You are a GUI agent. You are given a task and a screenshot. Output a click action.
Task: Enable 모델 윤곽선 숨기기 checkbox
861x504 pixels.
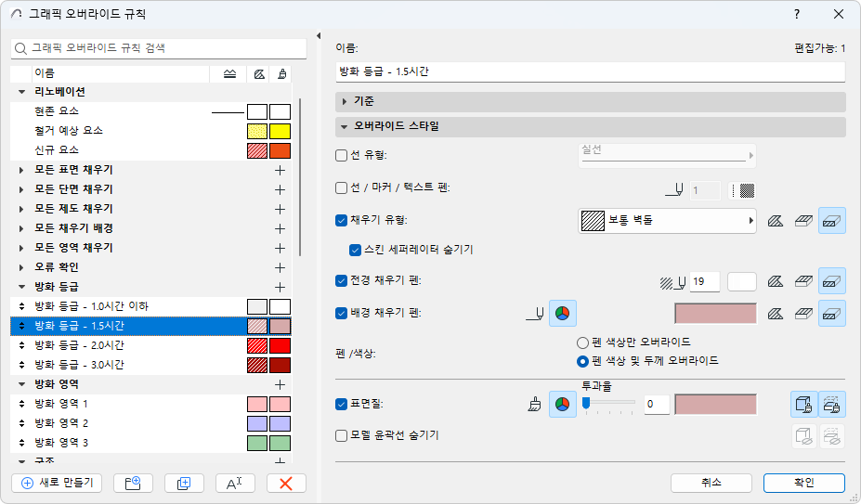341,435
